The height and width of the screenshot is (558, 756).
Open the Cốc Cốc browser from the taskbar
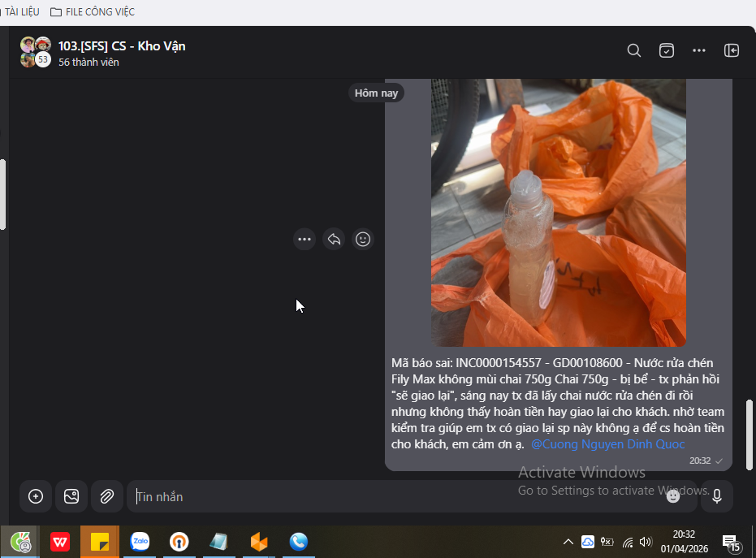click(20, 542)
